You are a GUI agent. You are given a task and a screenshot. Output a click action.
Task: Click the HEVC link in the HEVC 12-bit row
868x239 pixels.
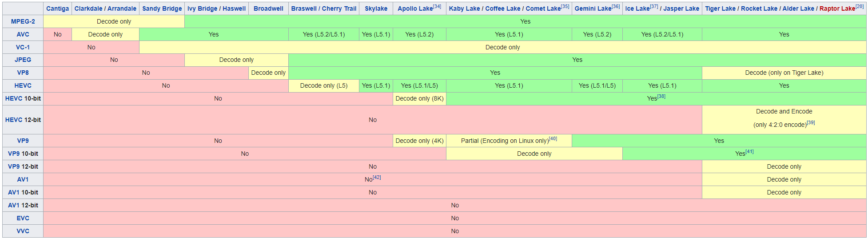(14, 120)
